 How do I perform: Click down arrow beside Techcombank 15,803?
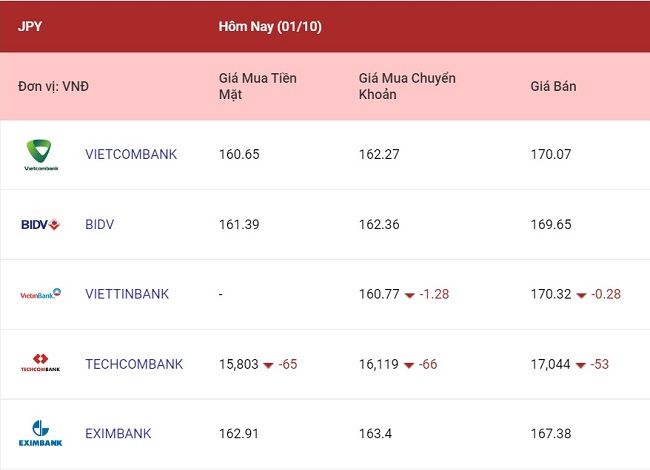tap(269, 365)
